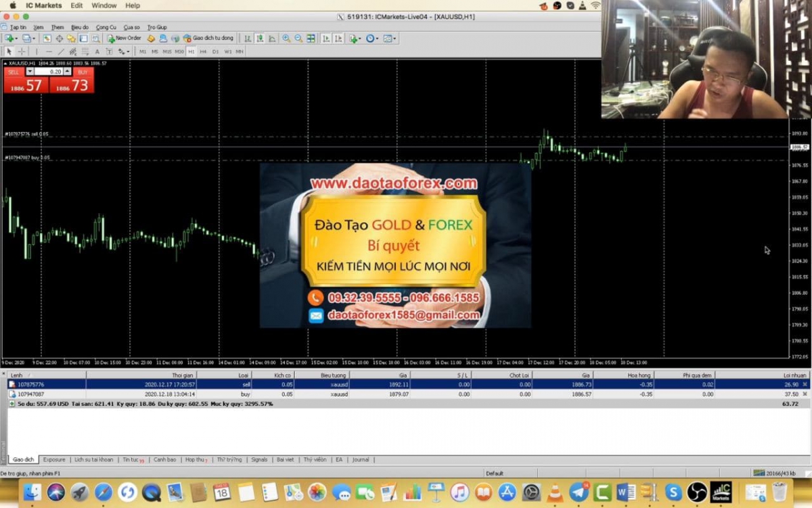Sort orders by Thoi gian column
Image resolution: width=812 pixels, height=508 pixels.
pyautogui.click(x=142, y=375)
